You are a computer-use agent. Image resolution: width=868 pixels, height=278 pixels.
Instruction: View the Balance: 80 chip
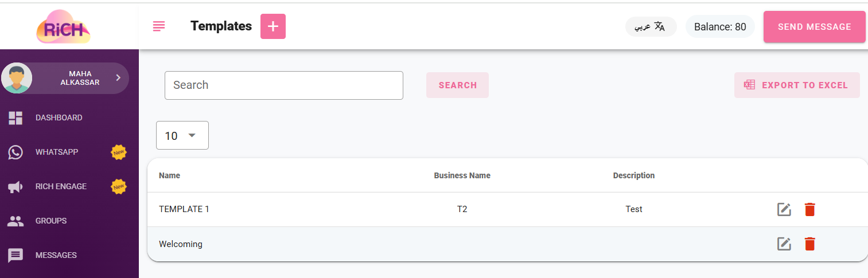pos(720,26)
